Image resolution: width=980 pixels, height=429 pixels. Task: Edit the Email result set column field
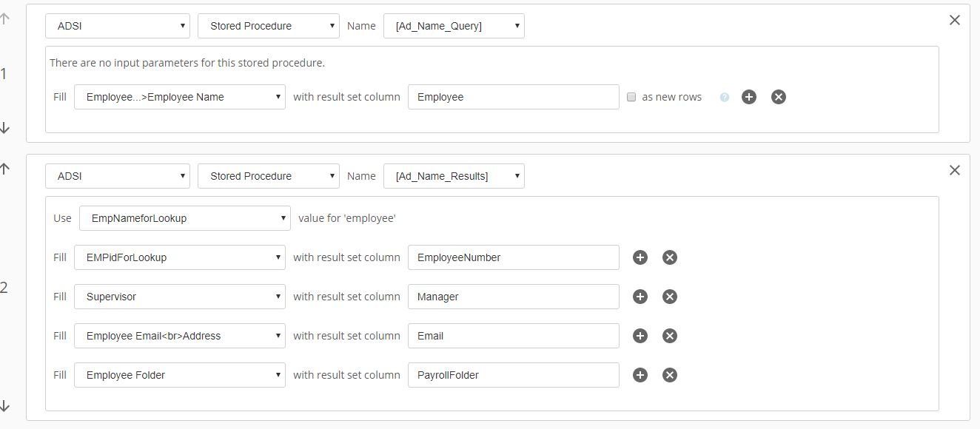pos(513,336)
